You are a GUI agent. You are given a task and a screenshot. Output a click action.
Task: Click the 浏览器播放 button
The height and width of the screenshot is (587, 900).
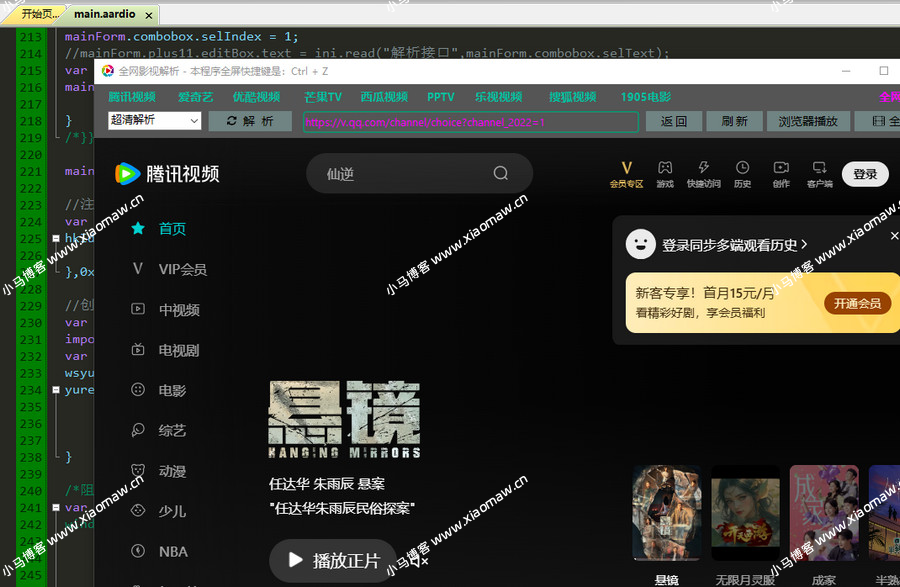coord(808,121)
